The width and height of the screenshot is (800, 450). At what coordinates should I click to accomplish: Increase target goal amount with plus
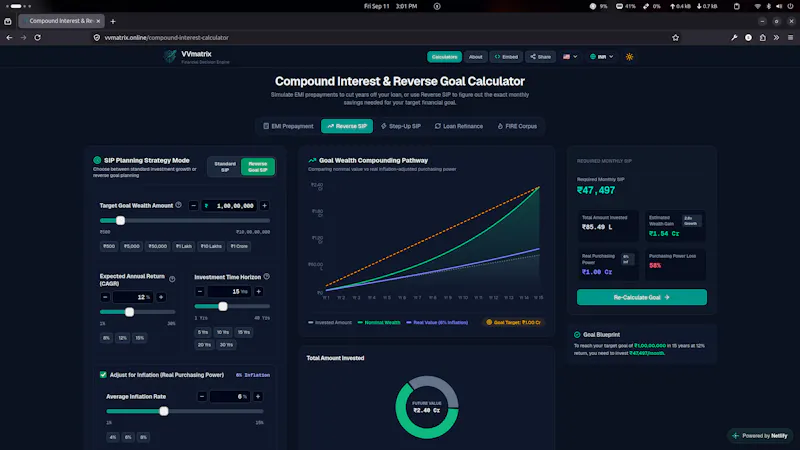point(264,206)
